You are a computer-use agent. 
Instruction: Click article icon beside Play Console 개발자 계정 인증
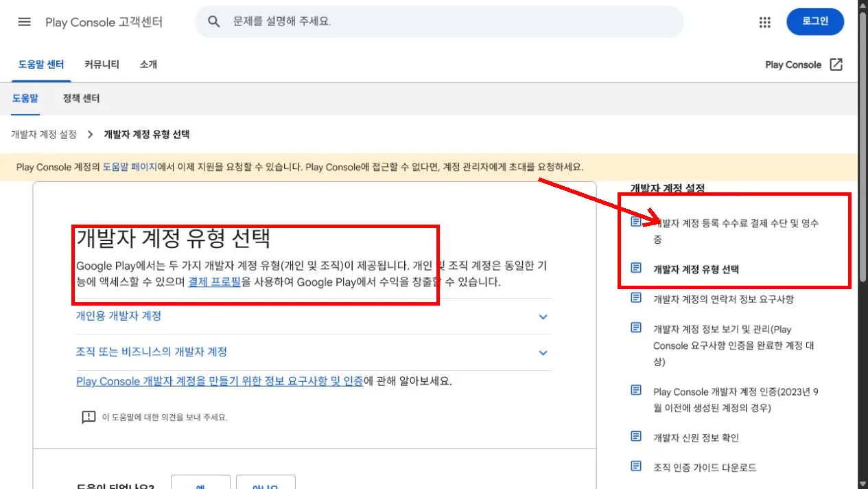click(637, 391)
